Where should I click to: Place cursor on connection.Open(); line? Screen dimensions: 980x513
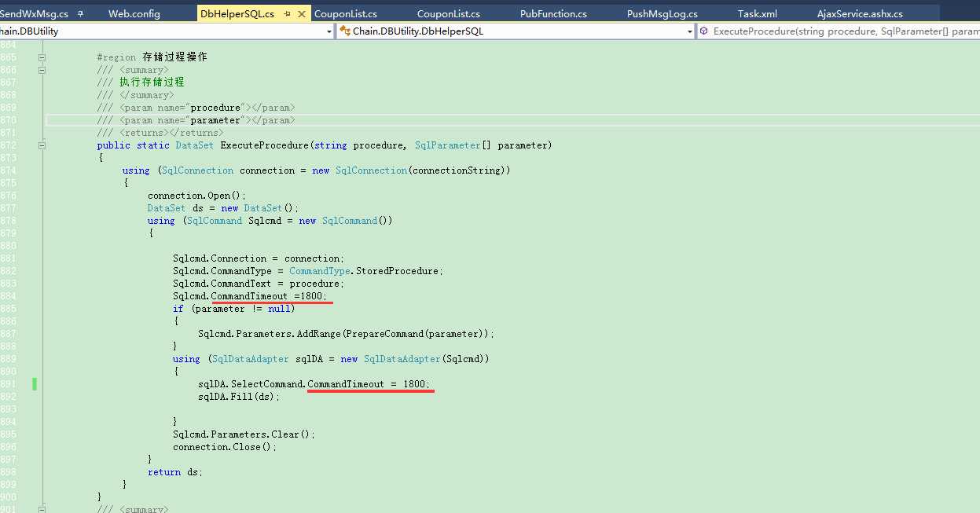(196, 196)
